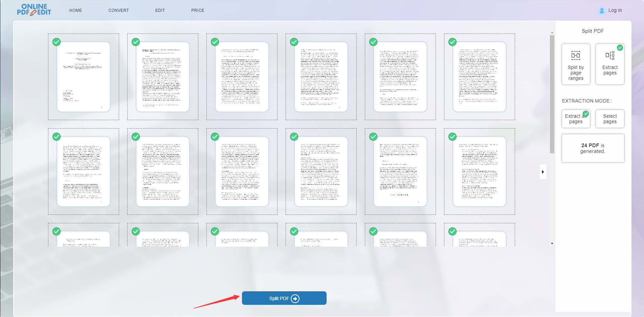Screen dimensions: 644x317
Task: Choose the Select pages extraction mode
Action: tap(610, 119)
